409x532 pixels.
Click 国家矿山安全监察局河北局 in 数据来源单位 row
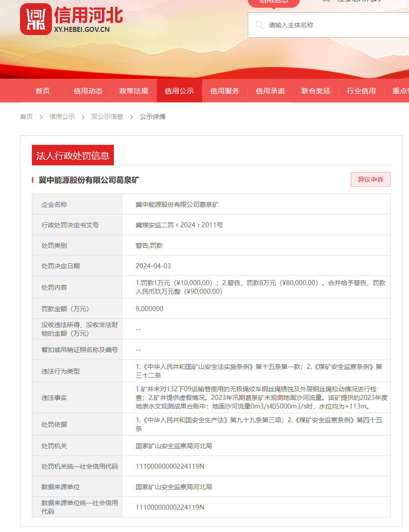(x=174, y=487)
